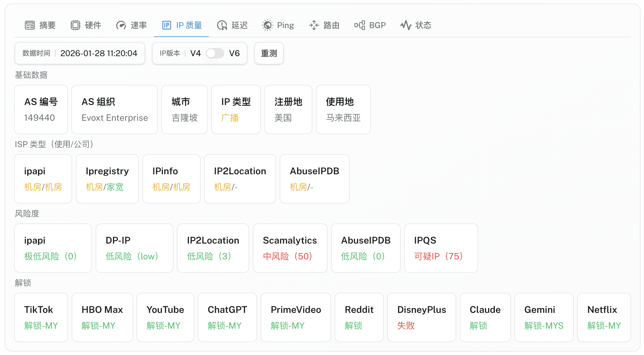This screenshot has width=644, height=355.
Task: Open the AS 组织 Evoxt Enterprise card
Action: click(115, 110)
